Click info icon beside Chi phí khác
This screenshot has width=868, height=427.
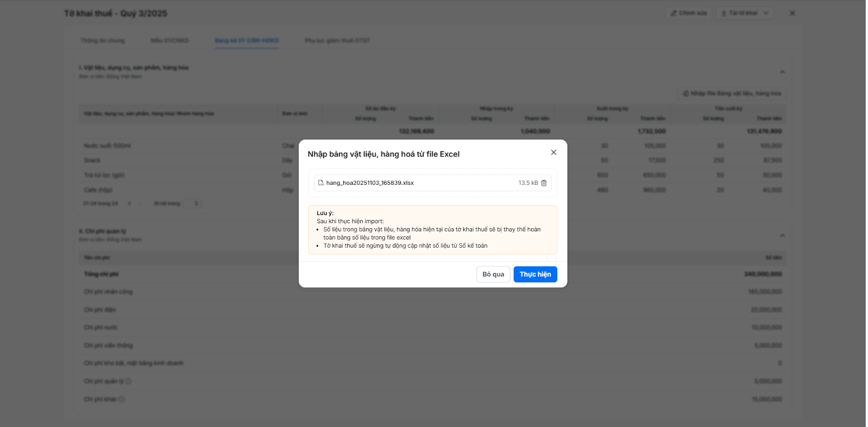[x=122, y=399]
